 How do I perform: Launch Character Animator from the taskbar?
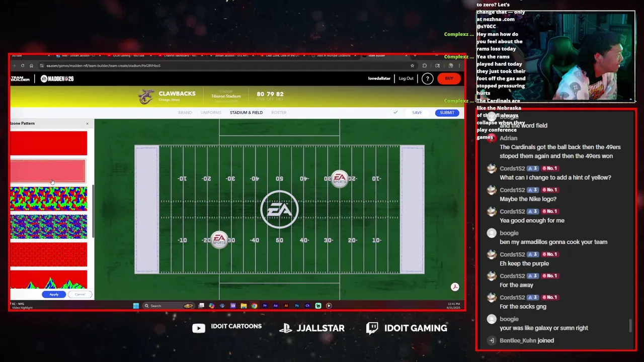point(307,306)
